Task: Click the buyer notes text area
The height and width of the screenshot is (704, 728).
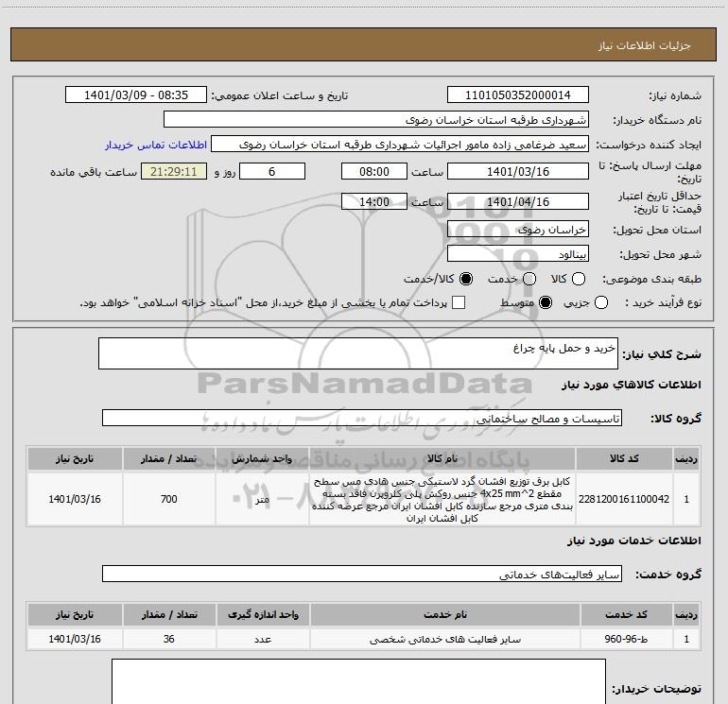Action: pos(358,681)
